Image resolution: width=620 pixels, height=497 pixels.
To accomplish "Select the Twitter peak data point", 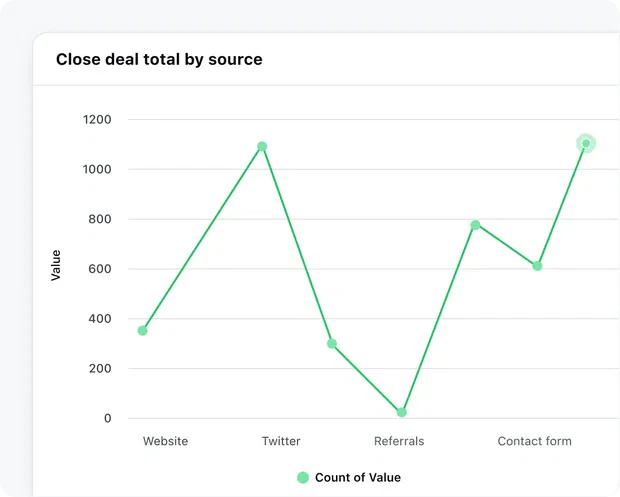I will [262, 147].
